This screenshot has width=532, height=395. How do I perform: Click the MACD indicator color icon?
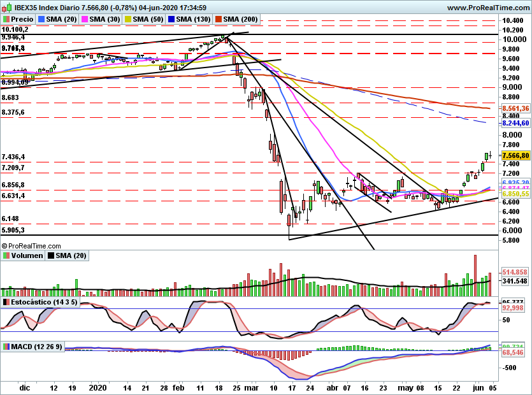click(6, 347)
